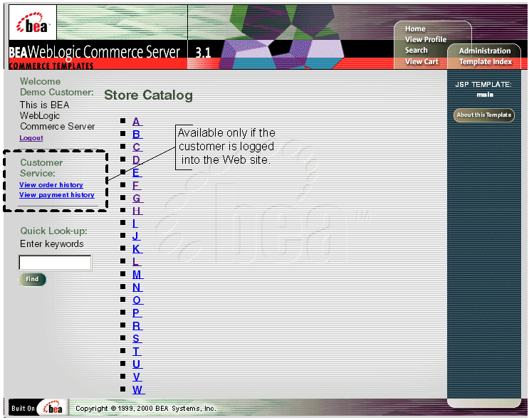The height and width of the screenshot is (420, 529).
Task: Browse catalog letter J
Action: (x=136, y=236)
